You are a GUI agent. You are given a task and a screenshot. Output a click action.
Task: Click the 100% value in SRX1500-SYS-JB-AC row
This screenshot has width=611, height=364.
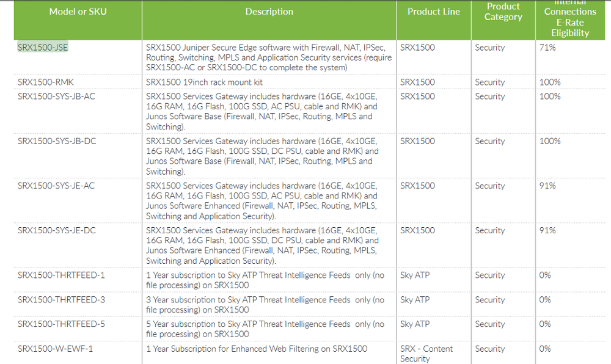(x=550, y=96)
